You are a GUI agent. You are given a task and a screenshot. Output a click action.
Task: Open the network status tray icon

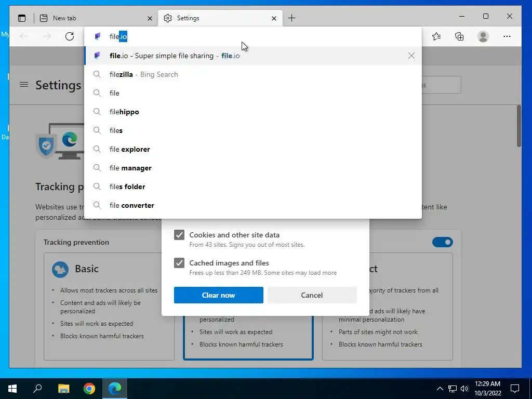click(x=453, y=389)
